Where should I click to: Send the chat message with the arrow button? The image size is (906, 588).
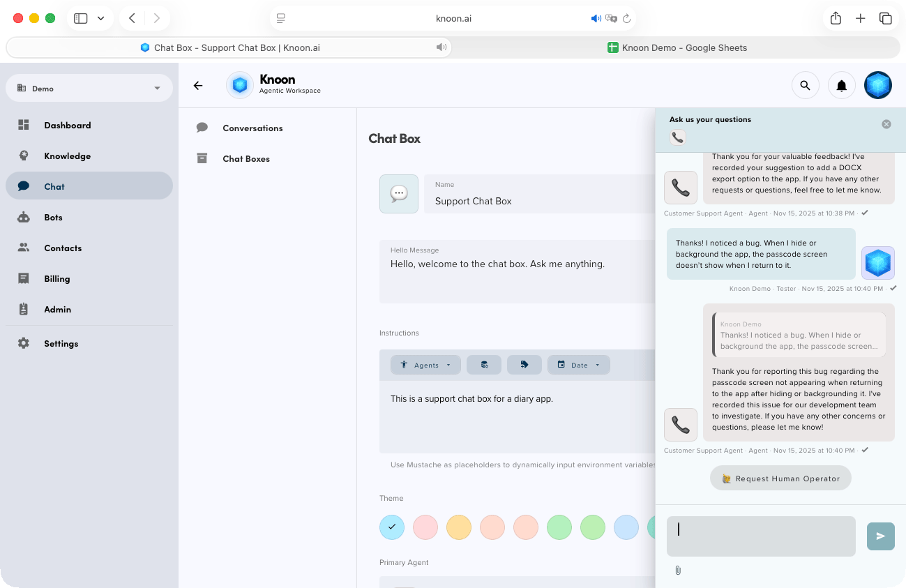point(880,536)
